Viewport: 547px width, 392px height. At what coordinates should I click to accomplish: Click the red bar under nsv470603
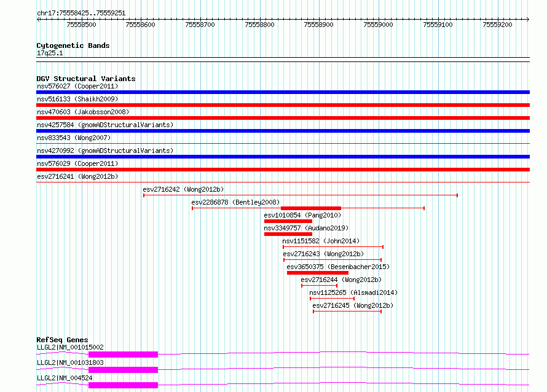point(283,118)
